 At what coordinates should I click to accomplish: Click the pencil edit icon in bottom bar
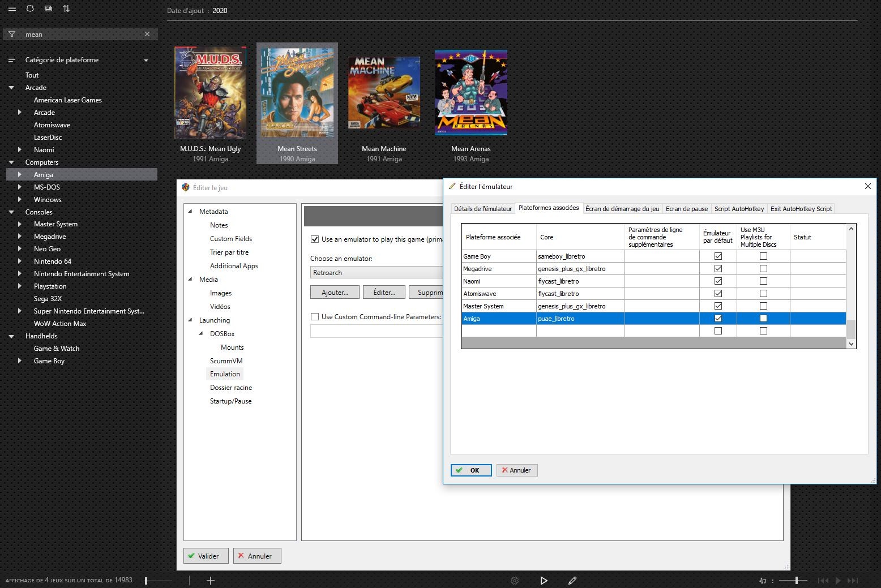(x=572, y=581)
